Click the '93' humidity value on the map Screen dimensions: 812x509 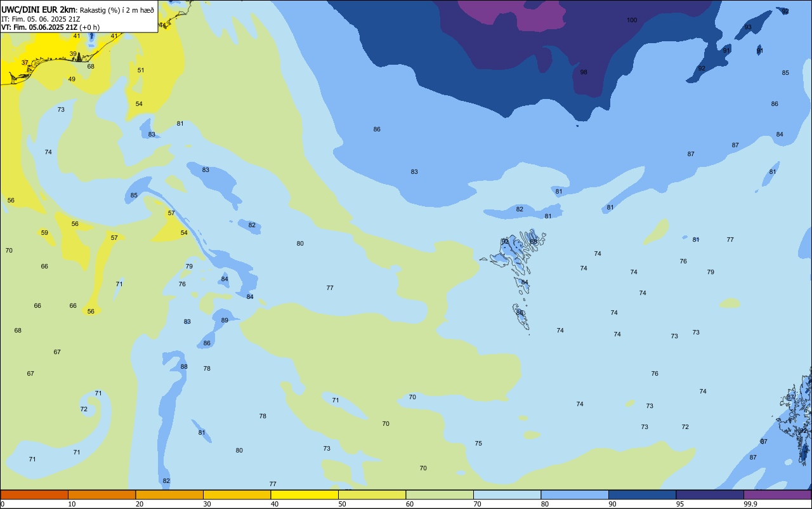748,27
